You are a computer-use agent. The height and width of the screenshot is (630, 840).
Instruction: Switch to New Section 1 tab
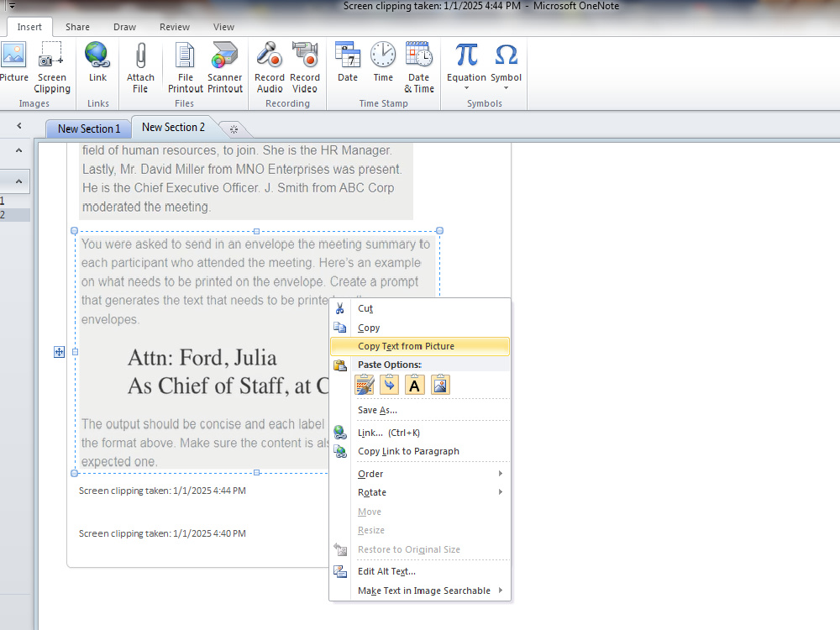click(x=89, y=129)
